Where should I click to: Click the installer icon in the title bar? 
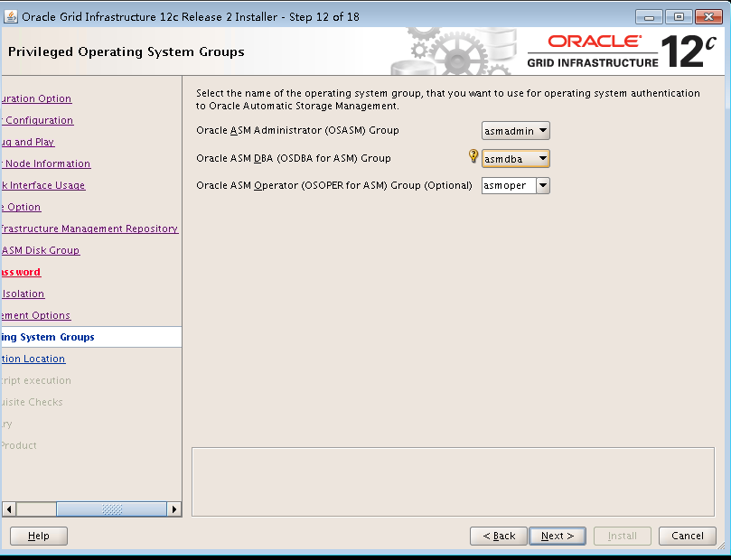[x=11, y=15]
